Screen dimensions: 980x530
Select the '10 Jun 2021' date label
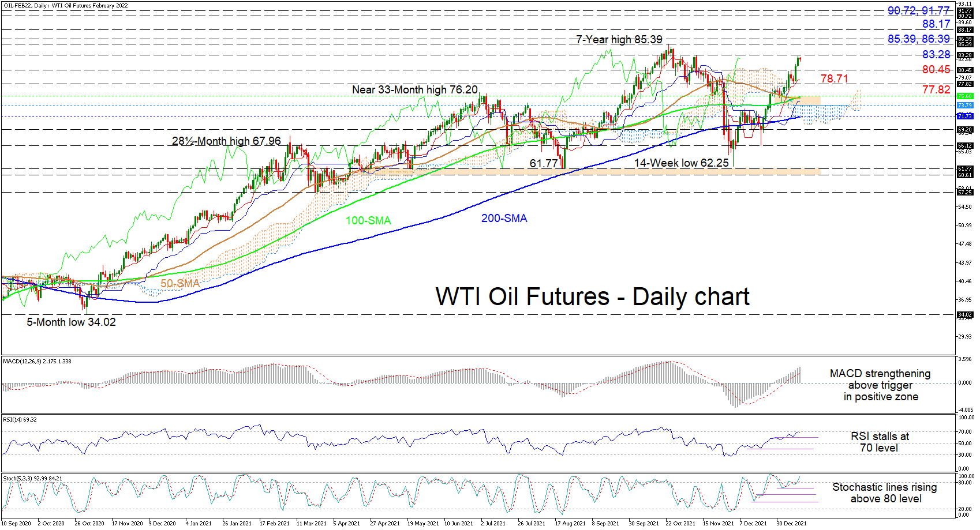[459, 524]
